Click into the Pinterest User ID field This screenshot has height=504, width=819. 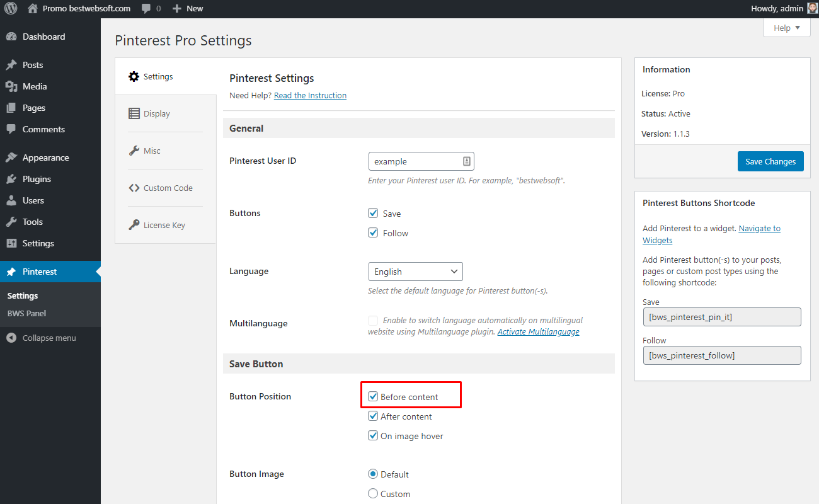click(x=421, y=161)
